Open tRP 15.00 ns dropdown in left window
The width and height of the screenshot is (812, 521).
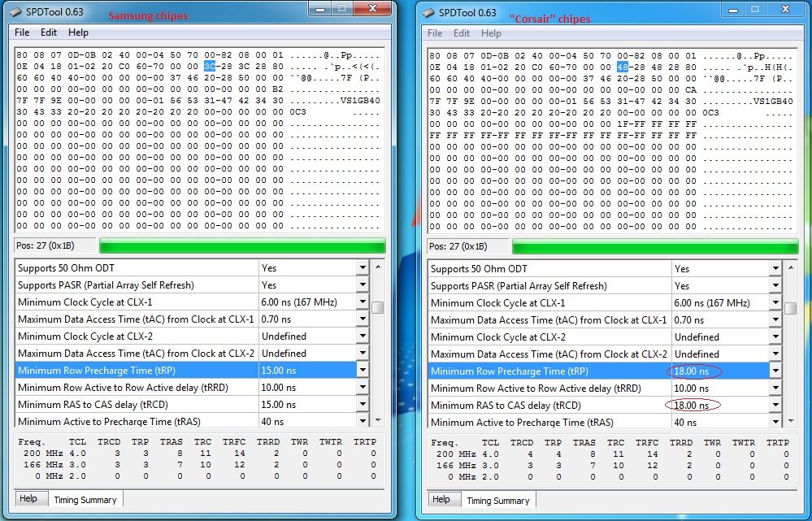tap(363, 371)
